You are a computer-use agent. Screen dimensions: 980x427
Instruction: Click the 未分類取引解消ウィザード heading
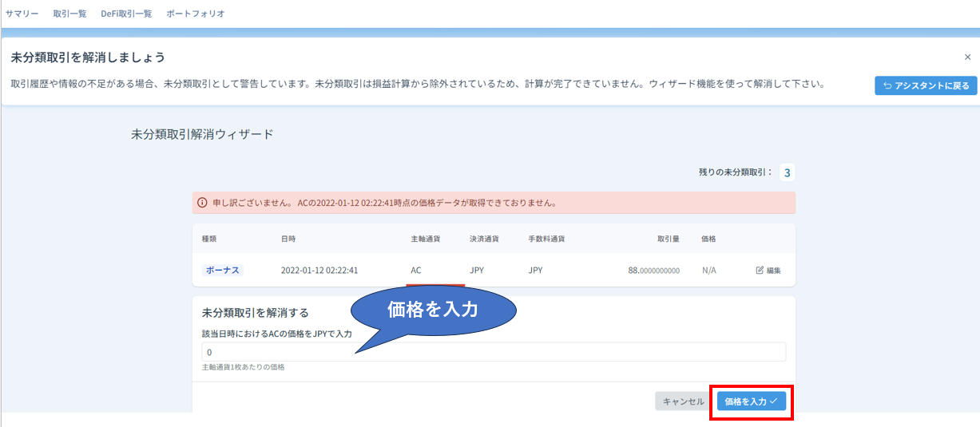point(202,134)
